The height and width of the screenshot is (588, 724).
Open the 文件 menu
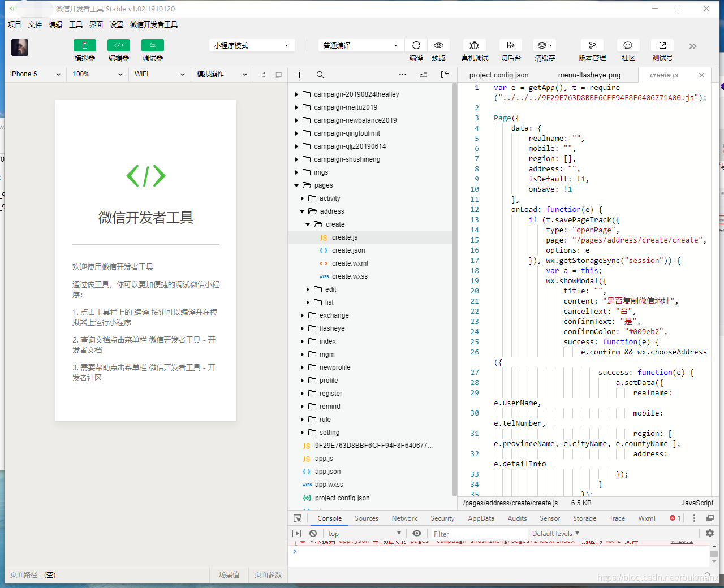[x=35, y=24]
